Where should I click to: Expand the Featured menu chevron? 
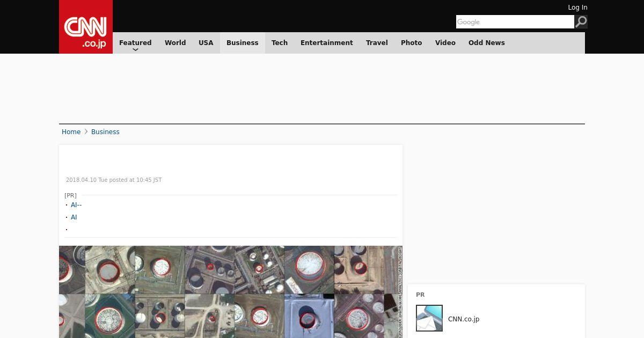pyautogui.click(x=135, y=49)
